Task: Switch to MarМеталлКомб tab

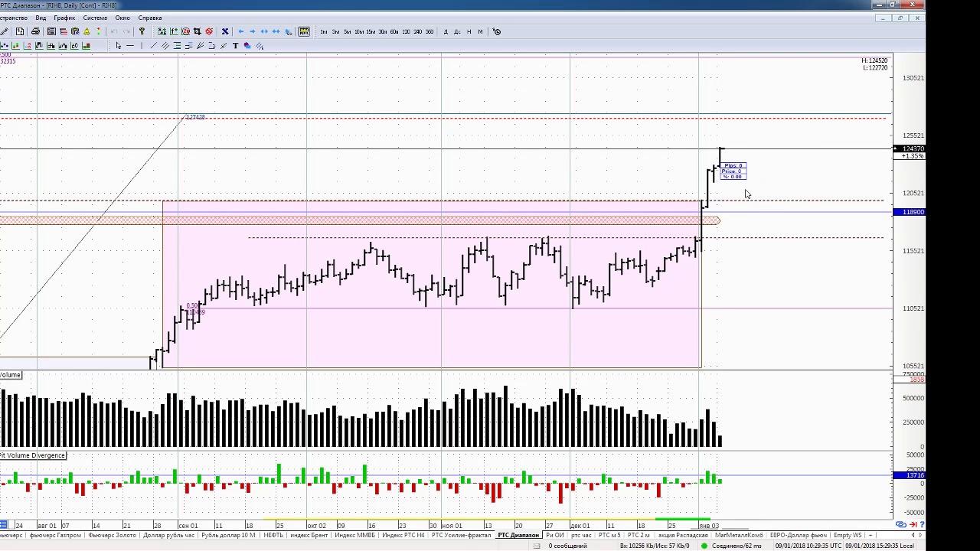Action: tap(739, 535)
